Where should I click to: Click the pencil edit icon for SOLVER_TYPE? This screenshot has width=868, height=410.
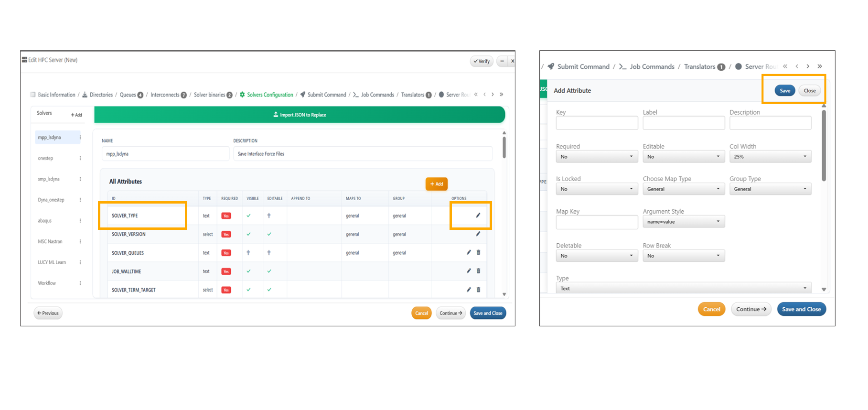coord(478,216)
